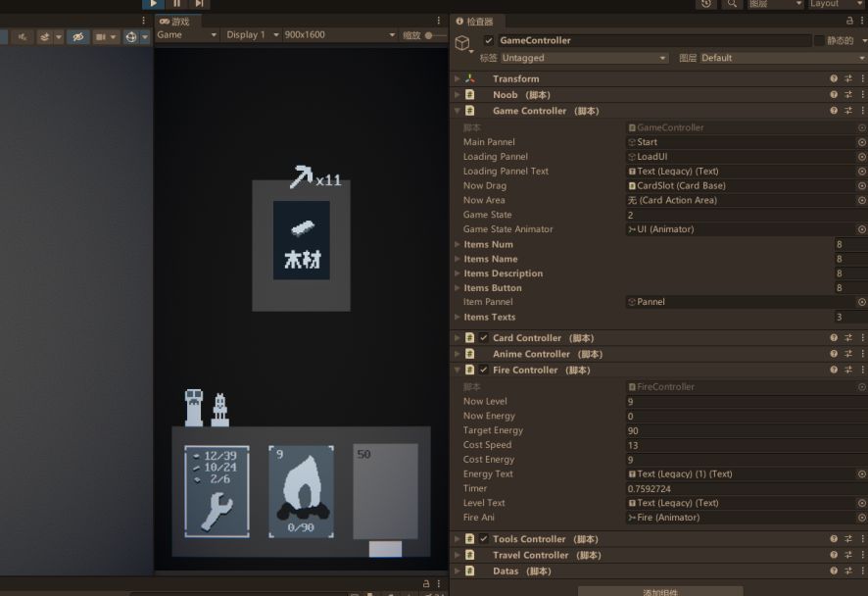868x596 pixels.
Task: Click the Play button in toolbar
Action: (x=153, y=4)
